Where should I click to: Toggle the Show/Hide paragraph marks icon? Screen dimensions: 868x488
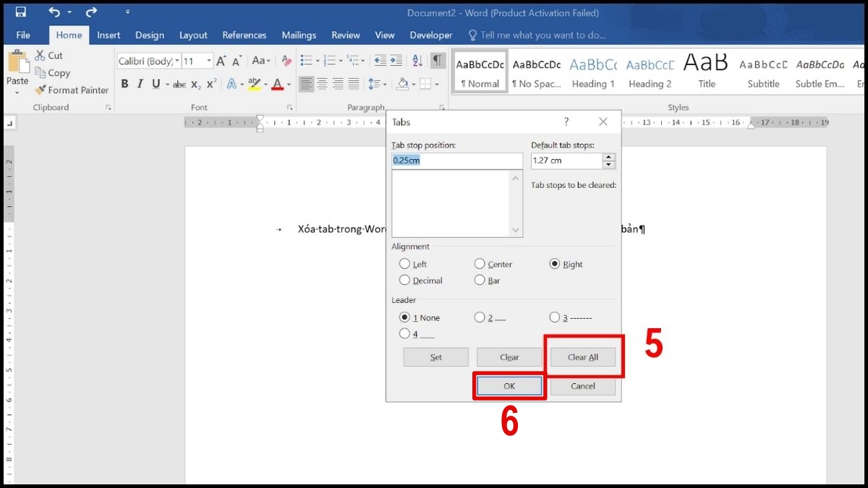click(437, 61)
